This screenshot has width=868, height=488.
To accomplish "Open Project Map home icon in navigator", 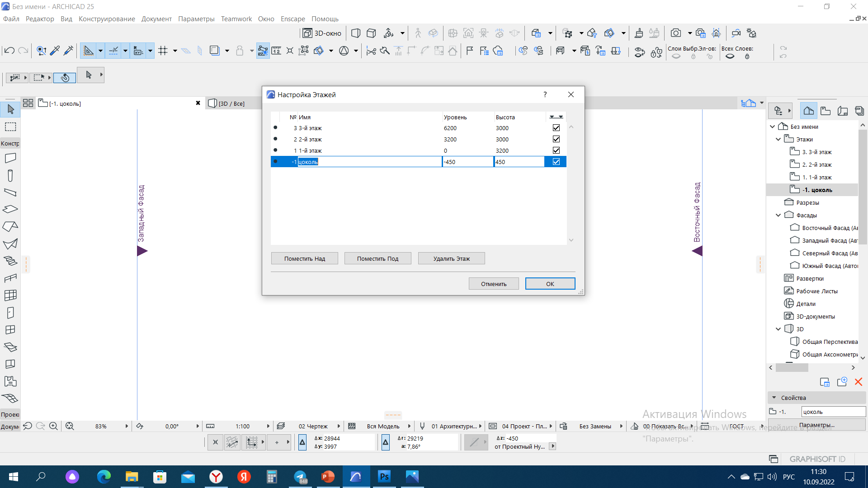I will coord(808,111).
